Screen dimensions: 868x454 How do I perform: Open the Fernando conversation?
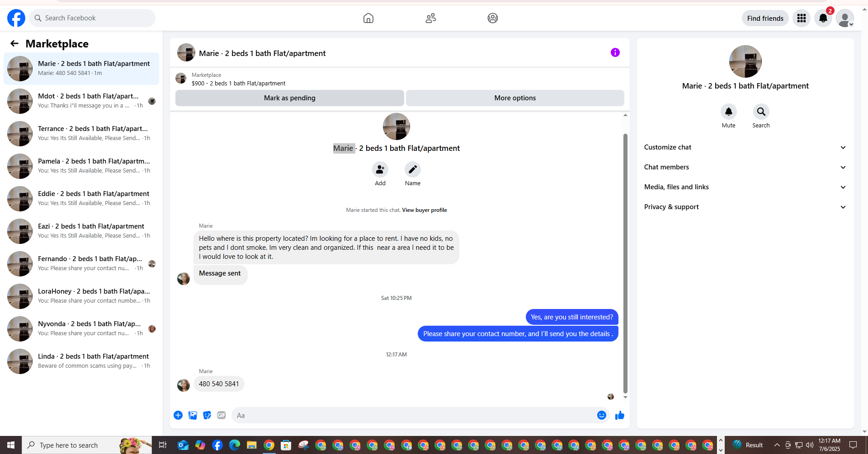coord(81,264)
